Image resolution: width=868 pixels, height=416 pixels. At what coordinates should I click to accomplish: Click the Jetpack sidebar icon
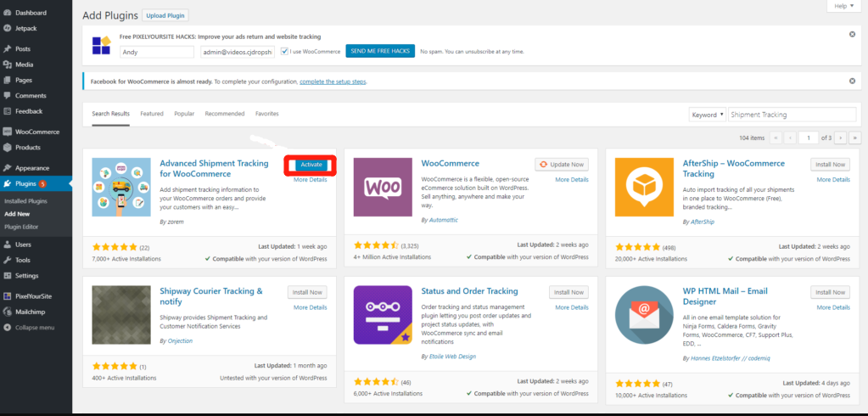pyautogui.click(x=7, y=28)
